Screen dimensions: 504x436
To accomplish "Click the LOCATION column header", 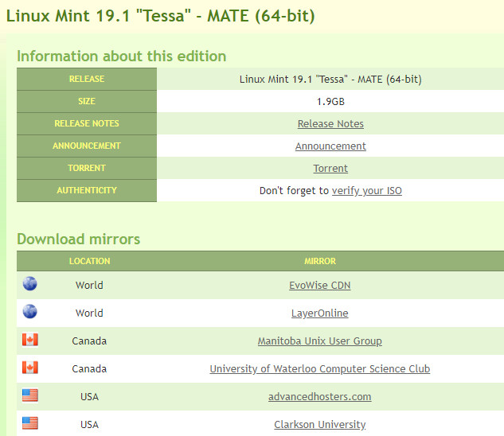I will click(90, 261).
